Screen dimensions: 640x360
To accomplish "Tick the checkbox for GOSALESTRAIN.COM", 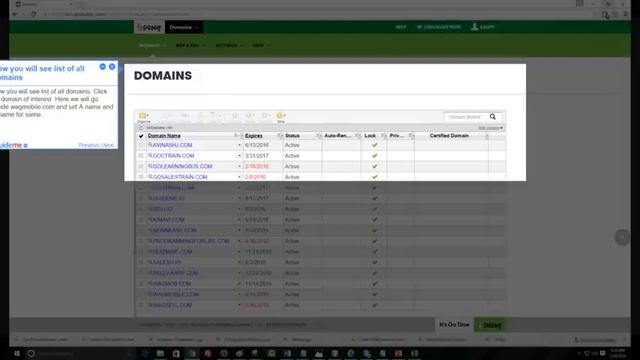I will (x=141, y=177).
